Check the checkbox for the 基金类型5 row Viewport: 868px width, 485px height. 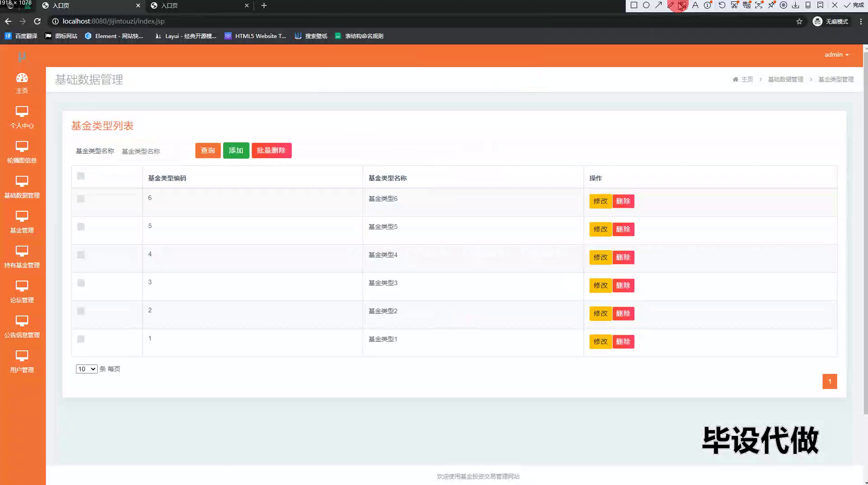pyautogui.click(x=81, y=227)
